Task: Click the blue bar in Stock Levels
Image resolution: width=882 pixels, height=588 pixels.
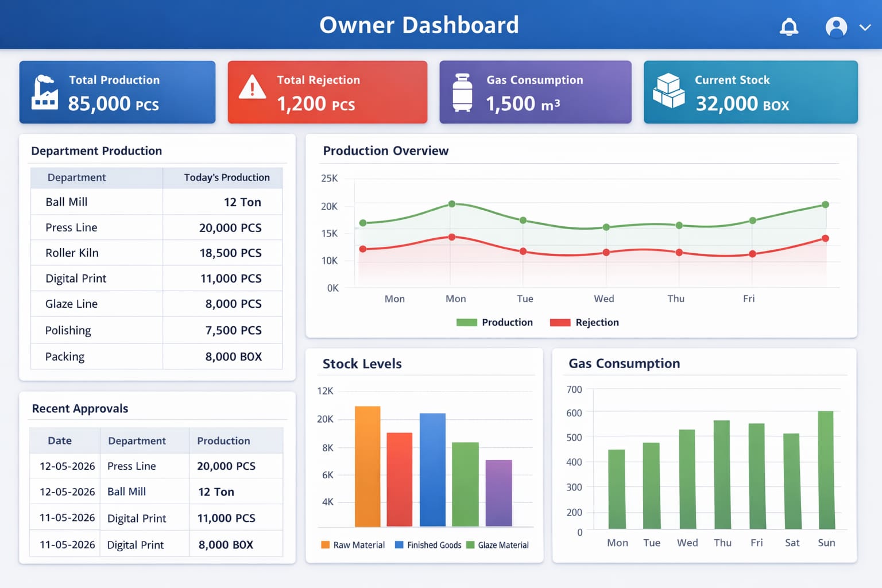Action: tap(432, 470)
